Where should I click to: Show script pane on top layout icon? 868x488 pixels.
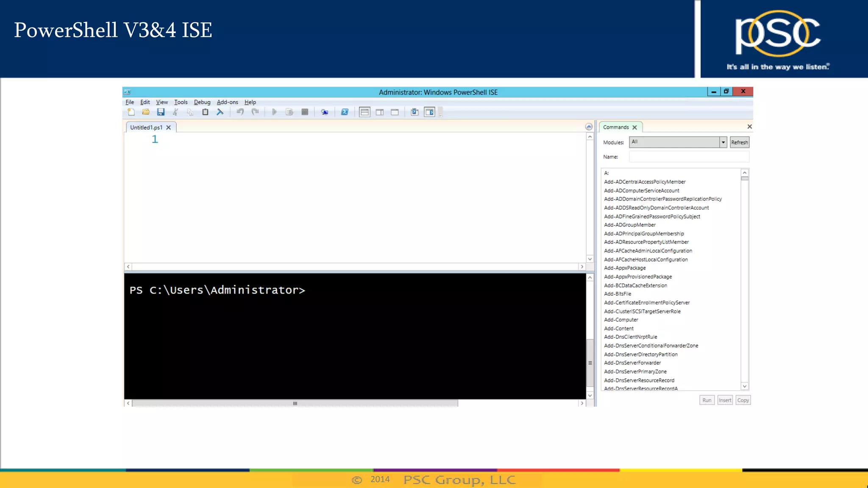click(364, 112)
